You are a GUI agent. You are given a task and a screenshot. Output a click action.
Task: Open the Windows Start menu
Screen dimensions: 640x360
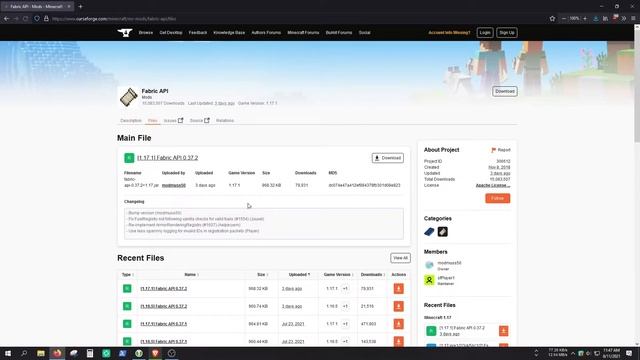pyautogui.click(x=8, y=353)
